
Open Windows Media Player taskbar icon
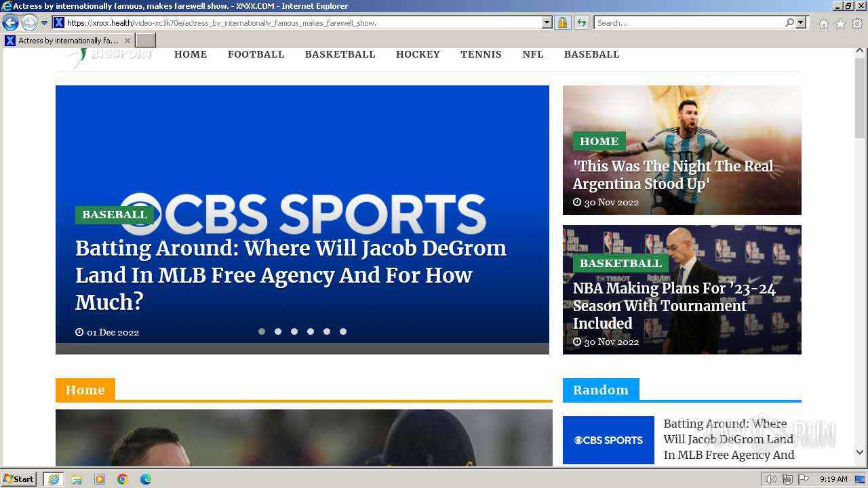(100, 479)
